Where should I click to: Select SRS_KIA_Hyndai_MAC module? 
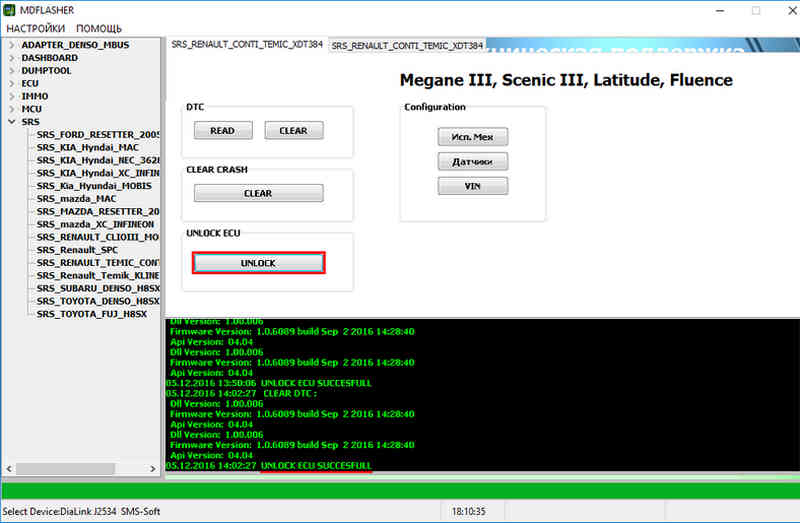click(x=87, y=147)
